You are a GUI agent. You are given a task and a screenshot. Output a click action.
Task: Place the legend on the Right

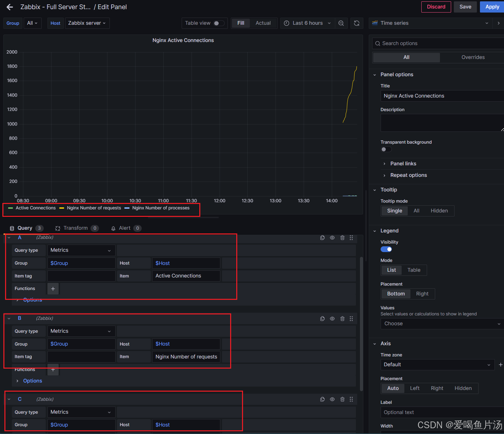(x=422, y=294)
